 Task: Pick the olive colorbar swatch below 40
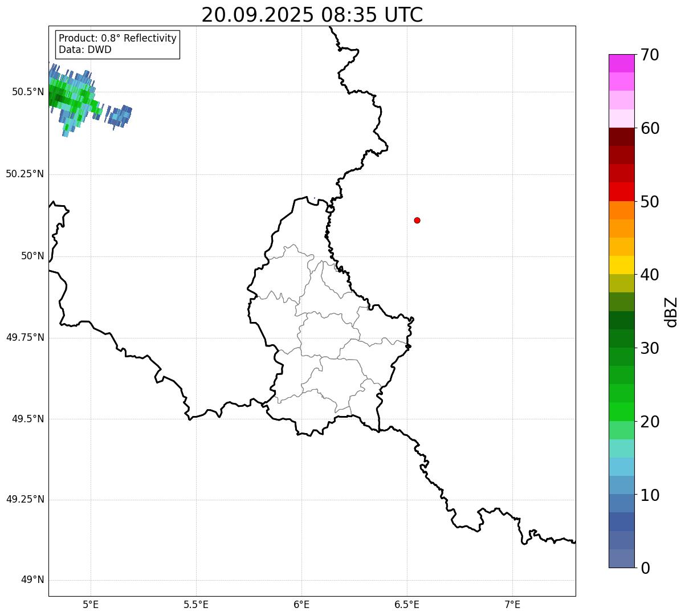tap(621, 283)
